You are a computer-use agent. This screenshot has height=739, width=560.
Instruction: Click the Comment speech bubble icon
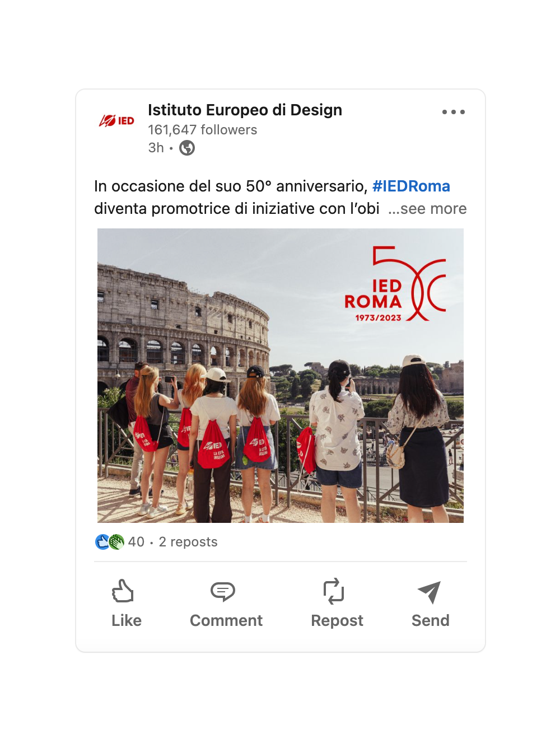tap(223, 591)
